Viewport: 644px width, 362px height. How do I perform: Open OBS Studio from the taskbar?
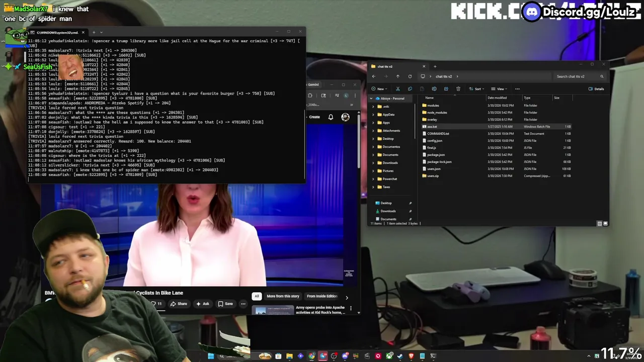click(x=334, y=356)
